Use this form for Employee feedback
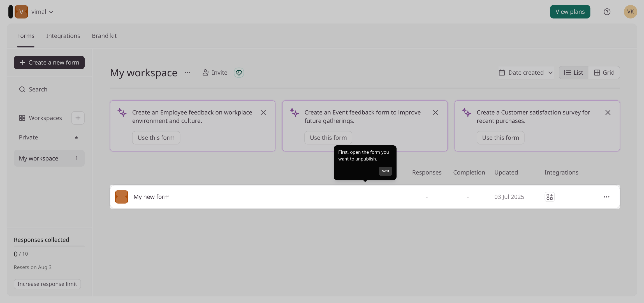The width and height of the screenshot is (644, 303). click(156, 138)
